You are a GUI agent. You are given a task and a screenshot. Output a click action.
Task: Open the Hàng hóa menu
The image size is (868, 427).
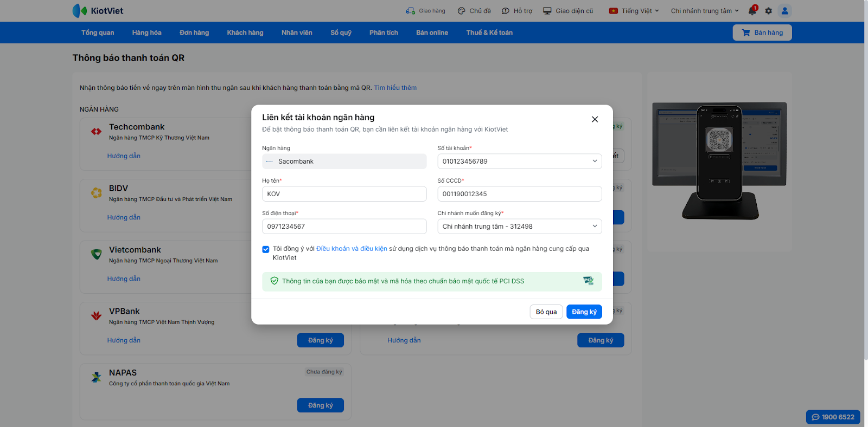(x=147, y=33)
